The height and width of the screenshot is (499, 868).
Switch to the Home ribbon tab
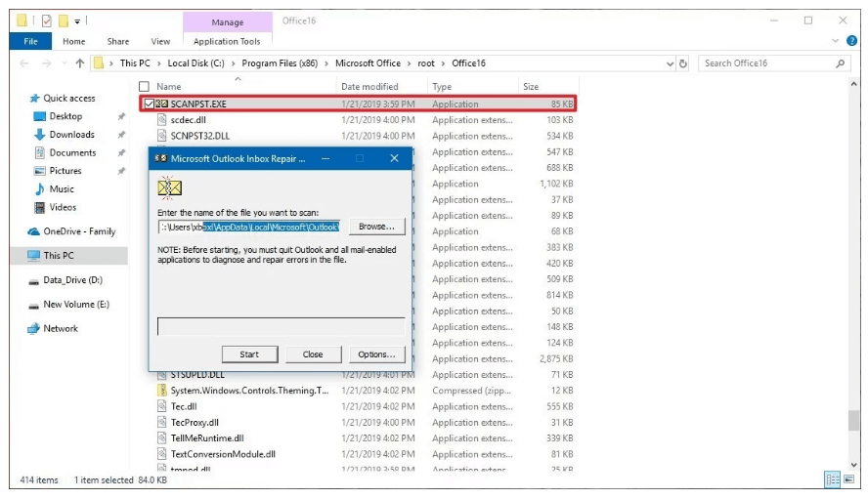pyautogui.click(x=73, y=41)
